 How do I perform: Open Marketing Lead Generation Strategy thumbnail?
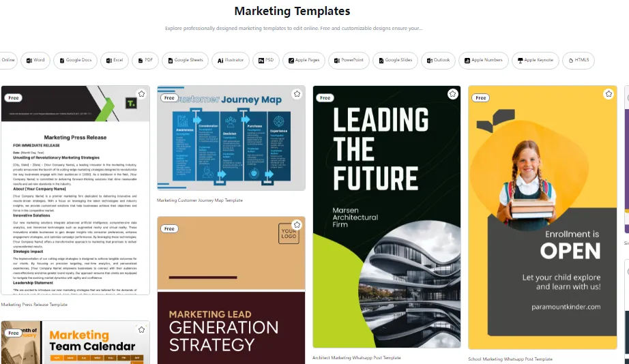(x=231, y=290)
